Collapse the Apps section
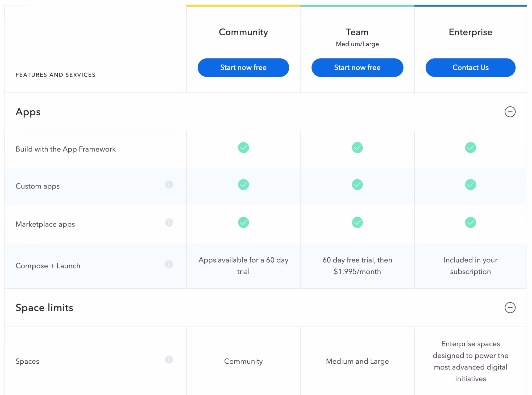532x395 pixels. 510,112
